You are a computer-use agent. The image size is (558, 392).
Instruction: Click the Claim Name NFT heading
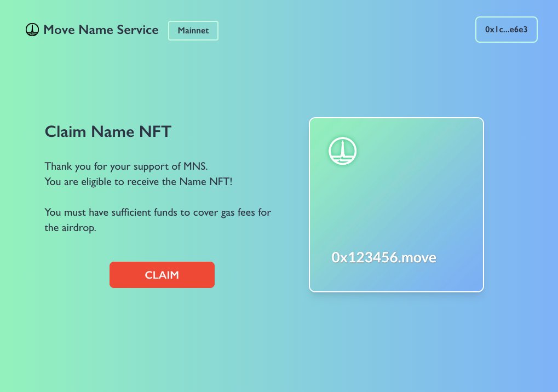tap(108, 131)
